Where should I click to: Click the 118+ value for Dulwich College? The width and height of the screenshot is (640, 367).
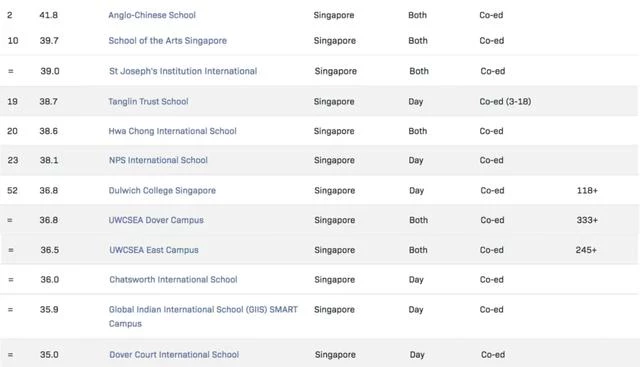pyautogui.click(x=587, y=191)
